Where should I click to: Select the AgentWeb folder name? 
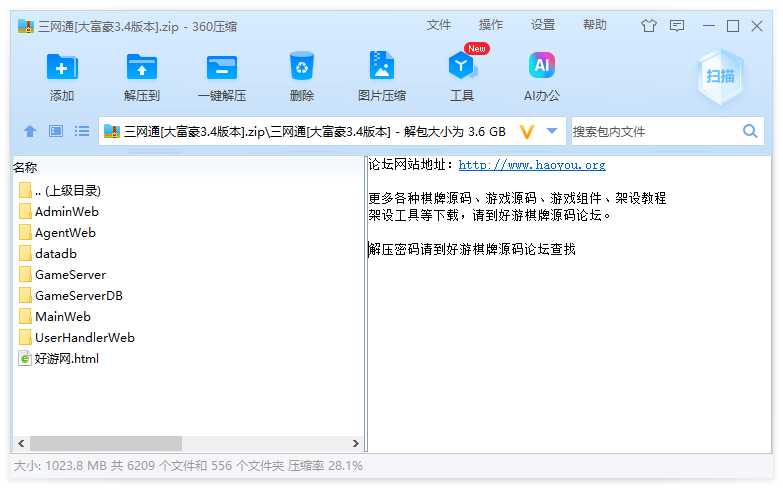[x=65, y=232]
